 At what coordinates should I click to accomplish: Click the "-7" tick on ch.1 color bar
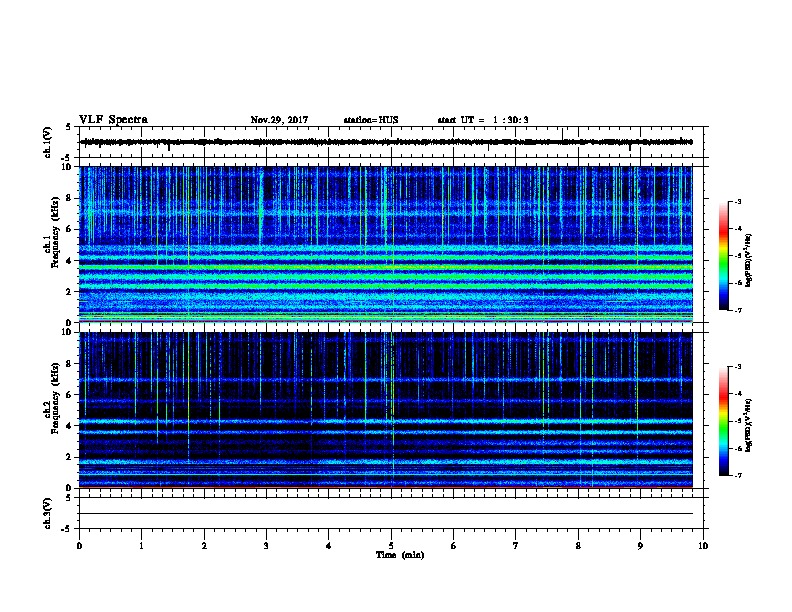tap(738, 310)
